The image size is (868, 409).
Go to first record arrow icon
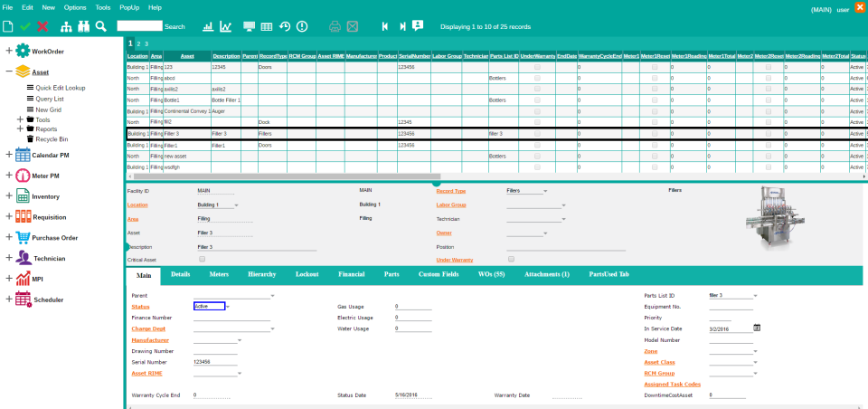385,26
